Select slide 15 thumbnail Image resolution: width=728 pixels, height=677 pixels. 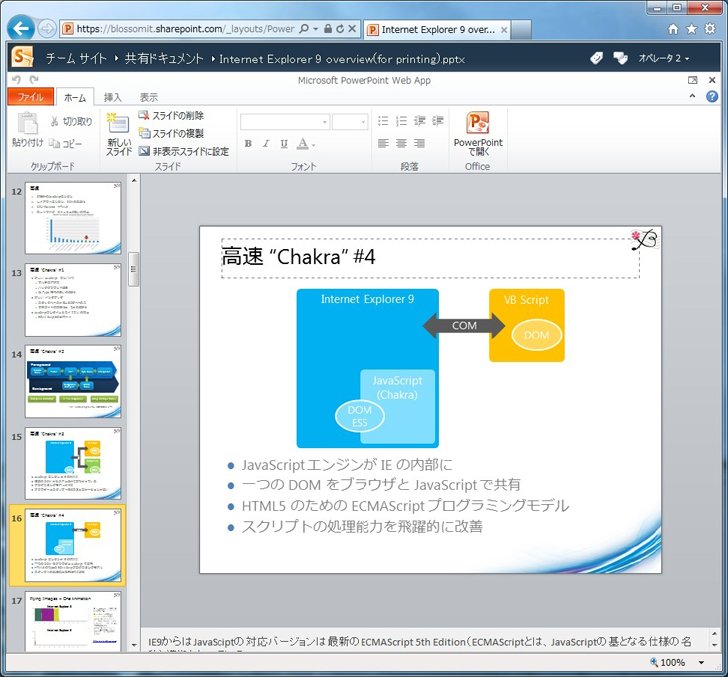[x=73, y=464]
